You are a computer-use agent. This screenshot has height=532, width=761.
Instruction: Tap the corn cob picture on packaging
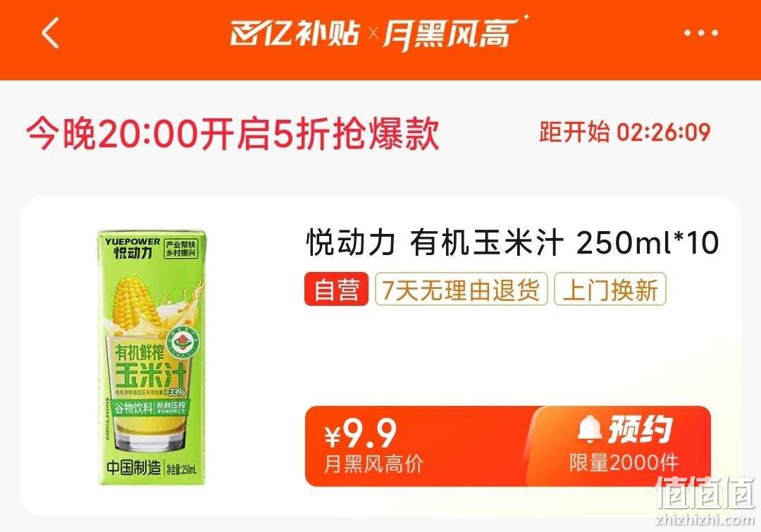tap(135, 300)
